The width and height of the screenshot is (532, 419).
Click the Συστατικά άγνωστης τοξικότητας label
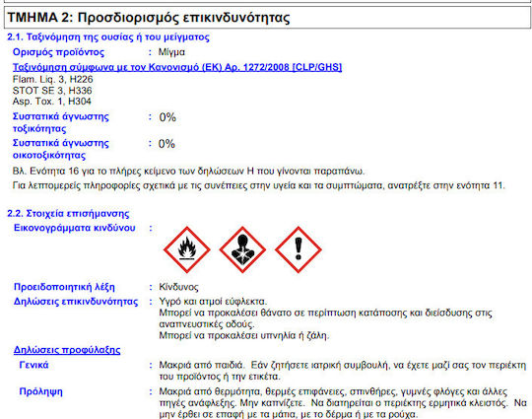coord(61,122)
